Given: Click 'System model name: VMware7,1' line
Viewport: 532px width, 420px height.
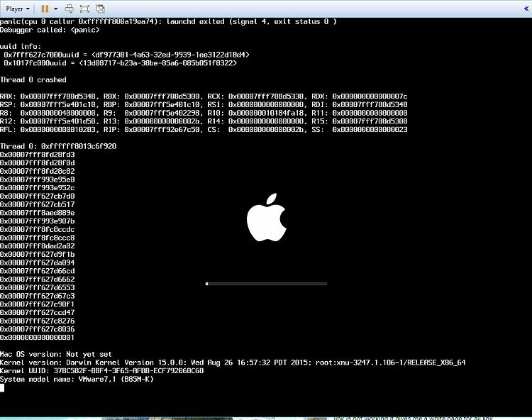Looking at the screenshot, I should coord(77,379).
